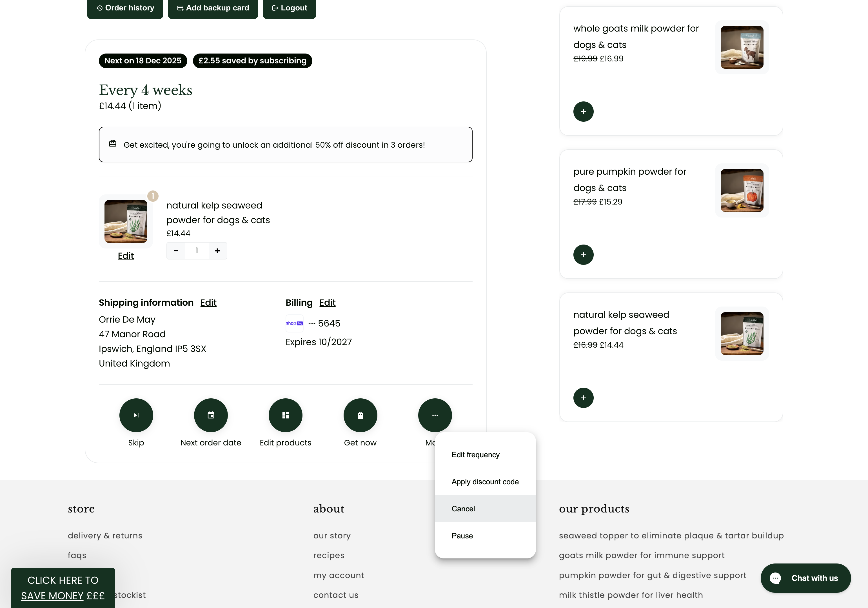Open delivery & returns footer link
868x608 pixels.
105,536
